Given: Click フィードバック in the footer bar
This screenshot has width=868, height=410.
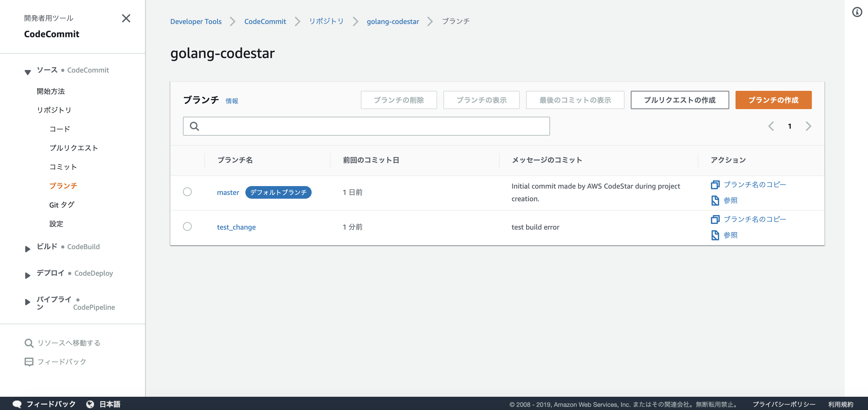Looking at the screenshot, I should pos(51,404).
